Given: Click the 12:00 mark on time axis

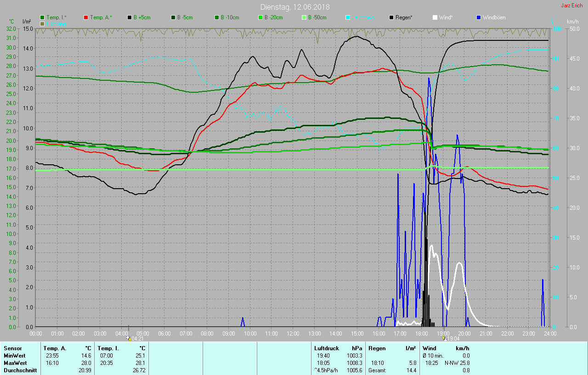Looking at the screenshot, I should pos(293,334).
